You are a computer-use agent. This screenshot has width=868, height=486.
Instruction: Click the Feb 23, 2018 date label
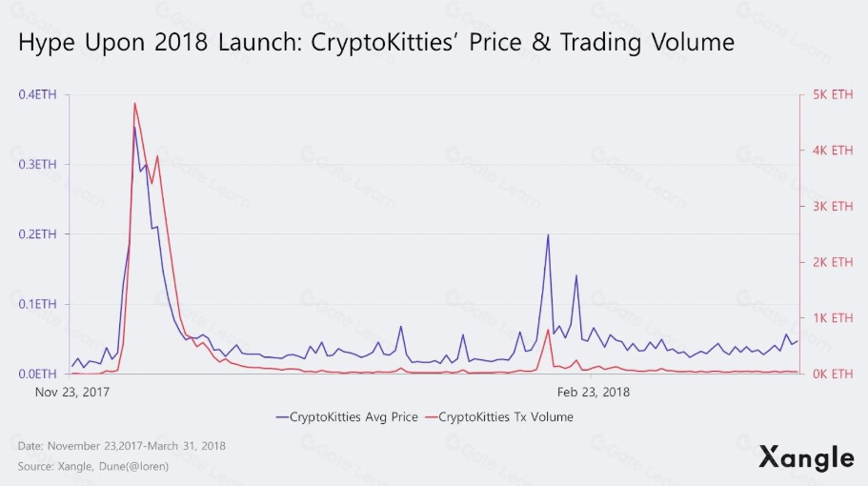pyautogui.click(x=594, y=392)
